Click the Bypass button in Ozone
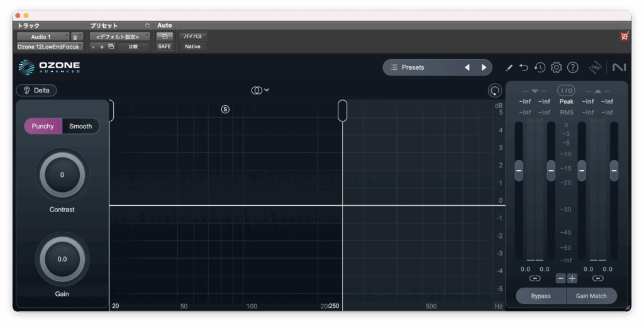 click(x=540, y=296)
